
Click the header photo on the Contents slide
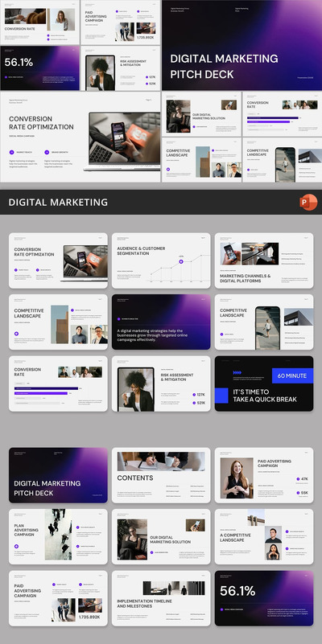tap(161, 461)
